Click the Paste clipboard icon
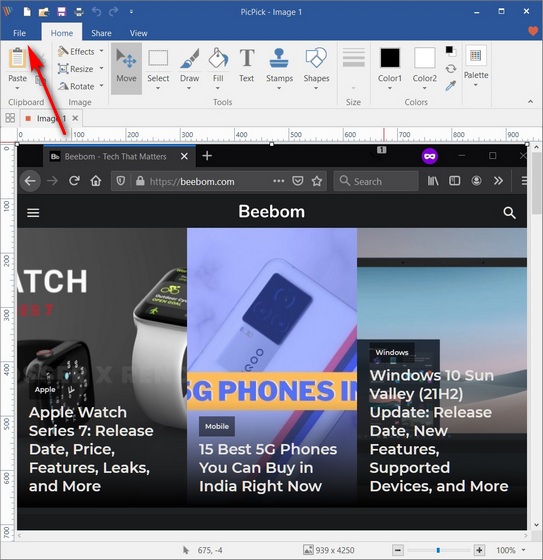Viewport: 543px width, 560px height. coord(18,58)
